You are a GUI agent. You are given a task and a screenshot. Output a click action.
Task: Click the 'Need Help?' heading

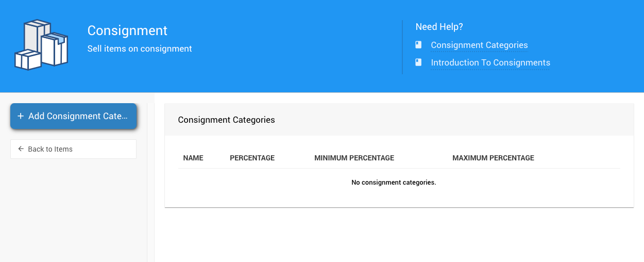click(439, 27)
